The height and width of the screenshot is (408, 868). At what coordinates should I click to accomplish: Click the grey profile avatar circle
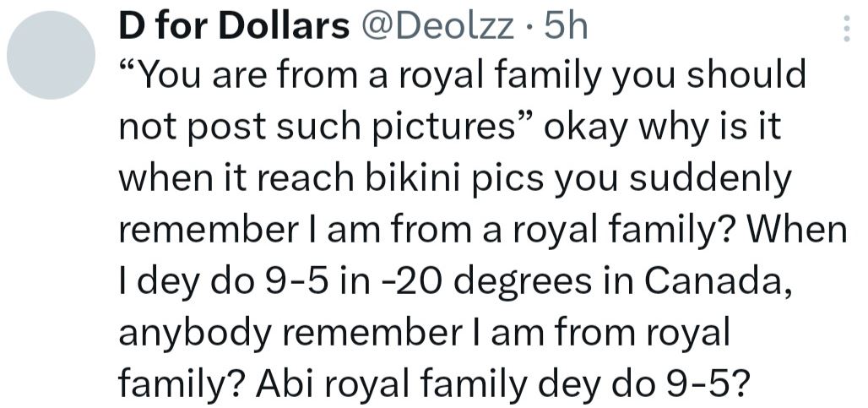pos(52,56)
